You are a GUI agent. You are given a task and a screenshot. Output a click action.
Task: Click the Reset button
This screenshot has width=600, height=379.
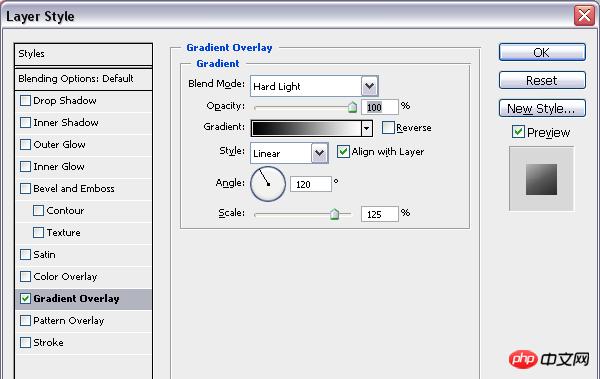[542, 80]
